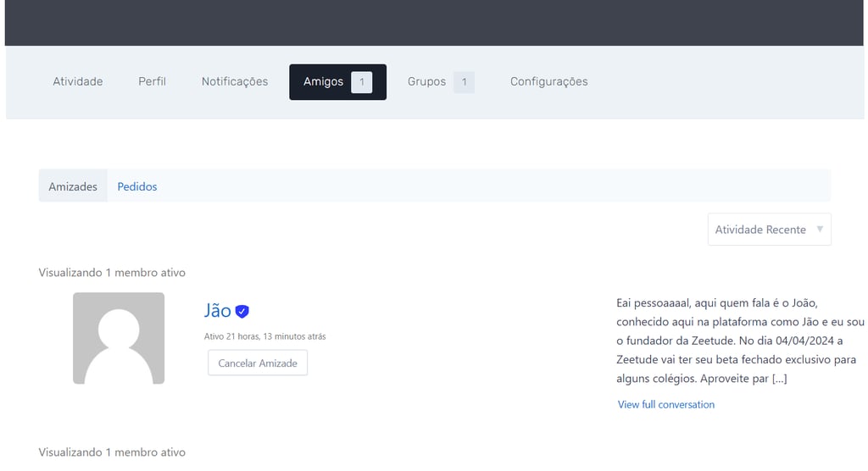Click the 'Ativo 21 horas, 13 minutos atrás' text
Screen dimensions: 868x471
(264, 336)
